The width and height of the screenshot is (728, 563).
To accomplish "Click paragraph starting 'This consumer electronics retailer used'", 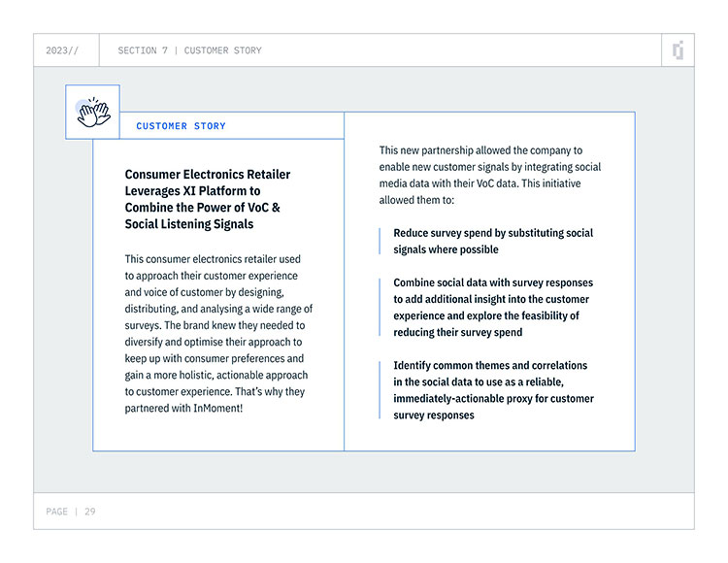I will (x=218, y=333).
